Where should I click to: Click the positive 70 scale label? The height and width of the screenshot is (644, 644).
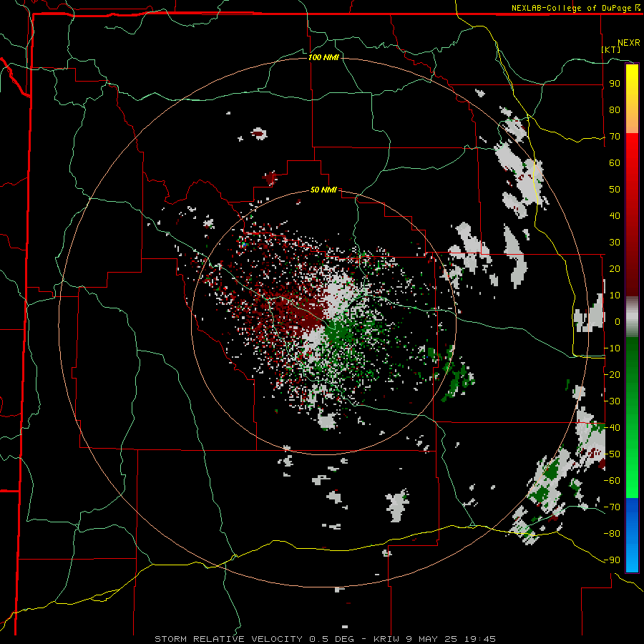tap(615, 137)
